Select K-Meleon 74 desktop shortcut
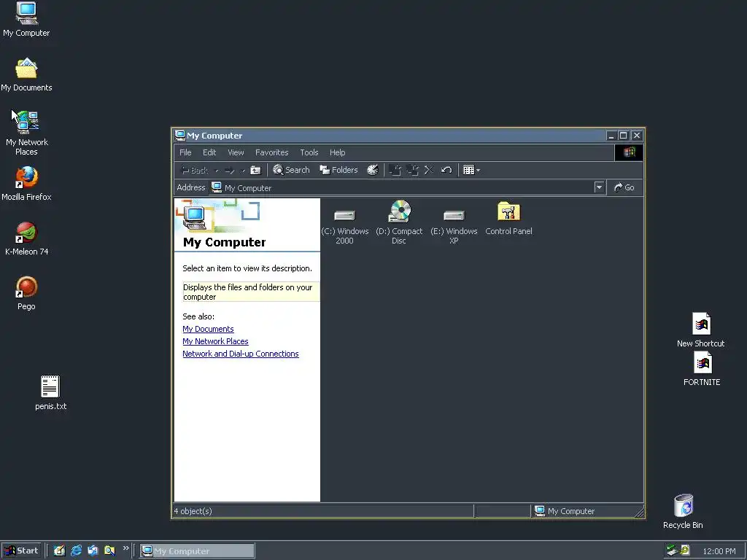The width and height of the screenshot is (747, 560). 27,238
